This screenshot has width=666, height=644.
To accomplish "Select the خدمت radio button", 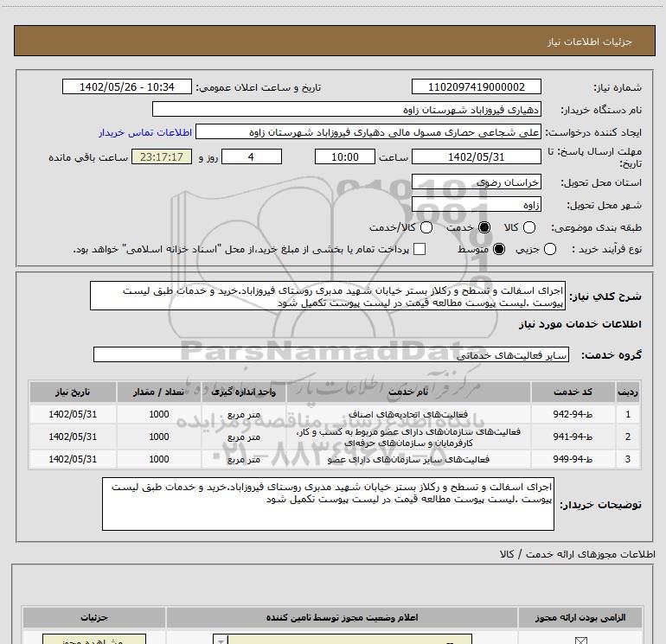I will coord(483,227).
